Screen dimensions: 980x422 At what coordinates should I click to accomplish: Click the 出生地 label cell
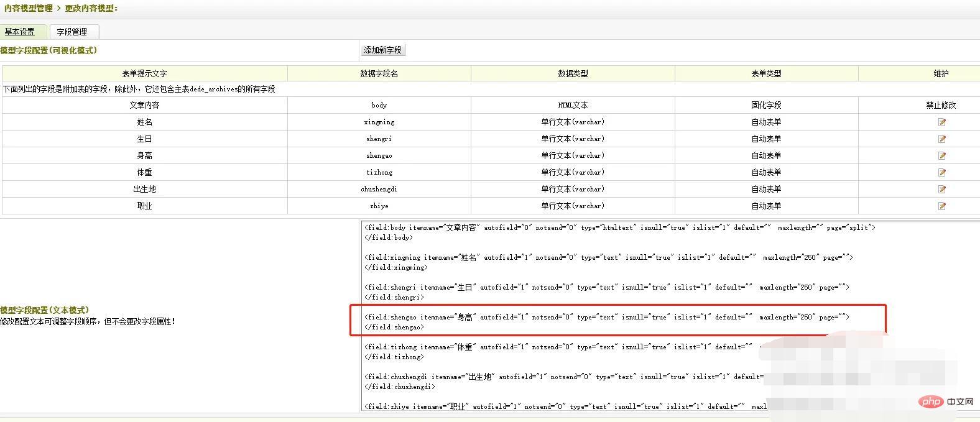pyautogui.click(x=144, y=189)
